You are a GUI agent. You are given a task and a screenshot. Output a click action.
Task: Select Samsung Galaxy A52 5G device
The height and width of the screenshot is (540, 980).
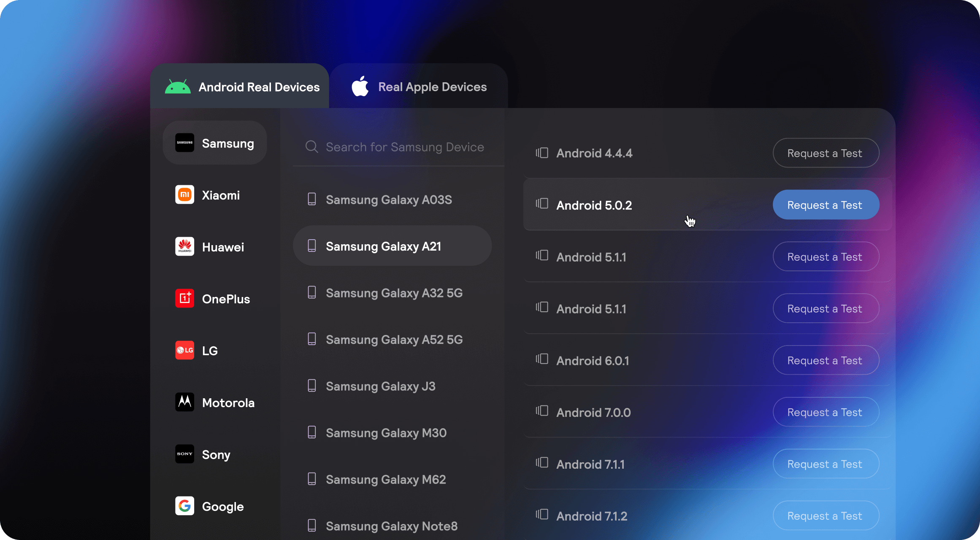tap(392, 339)
